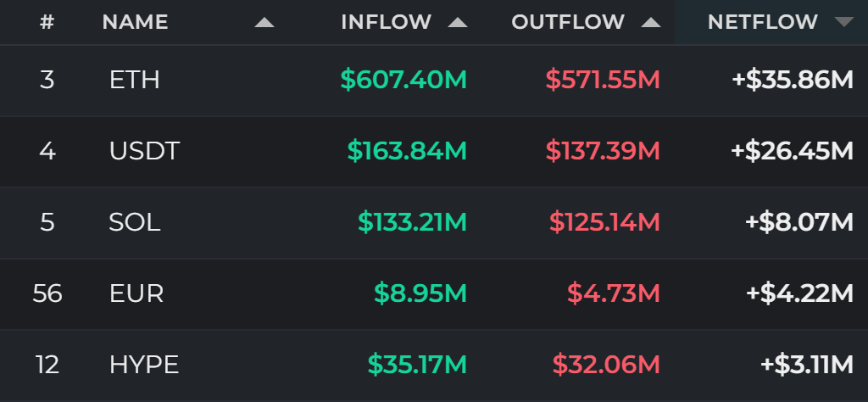Open the ETH token row
This screenshot has width=868, height=402.
[x=434, y=81]
